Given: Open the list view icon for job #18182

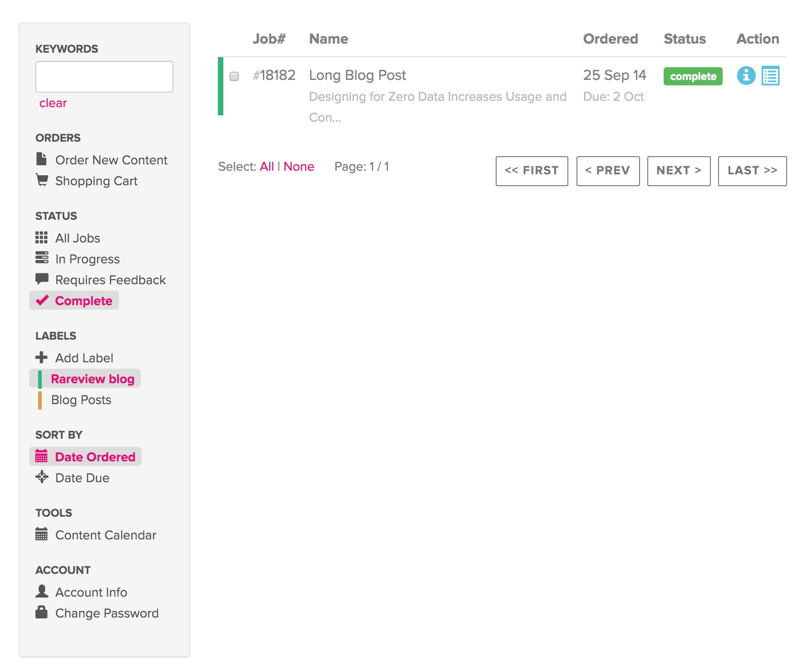Looking at the screenshot, I should click(771, 75).
